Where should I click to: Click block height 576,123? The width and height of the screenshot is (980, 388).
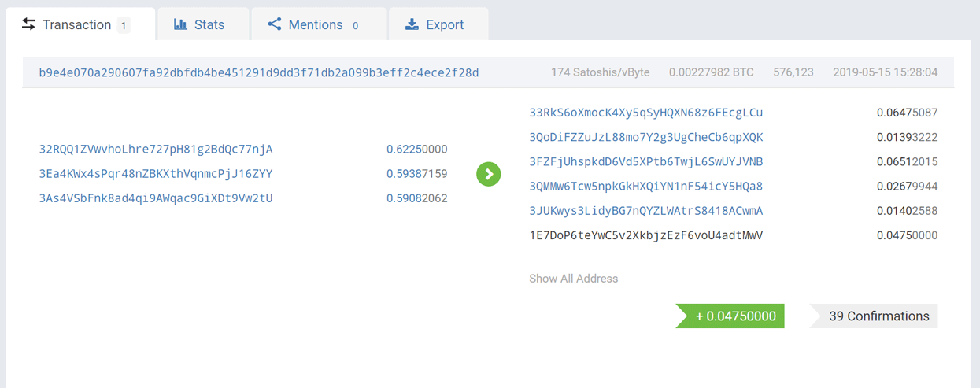[793, 72]
